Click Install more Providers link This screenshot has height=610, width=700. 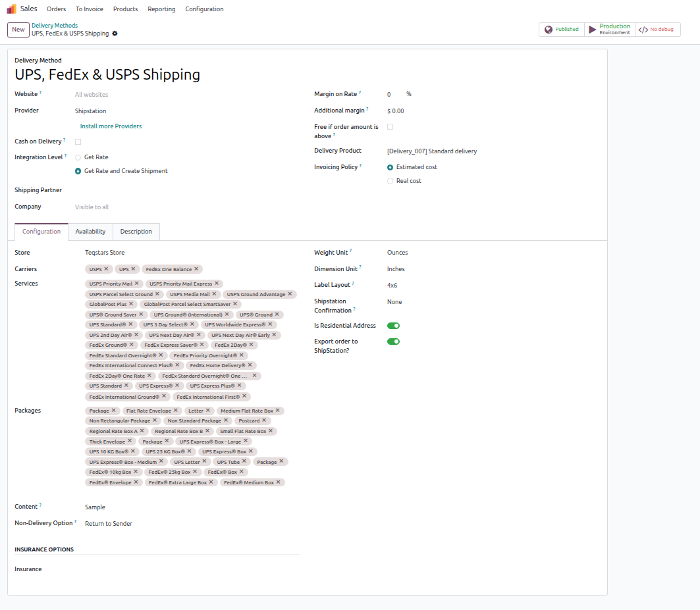(x=111, y=126)
